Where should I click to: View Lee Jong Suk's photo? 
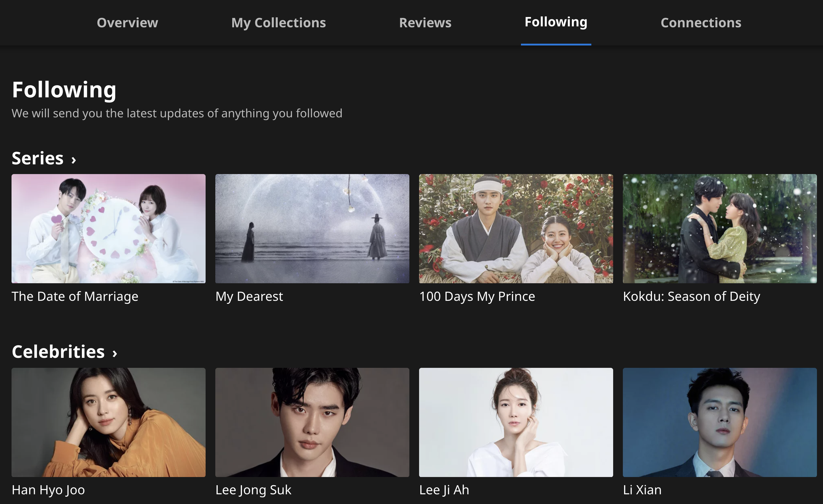pos(312,422)
